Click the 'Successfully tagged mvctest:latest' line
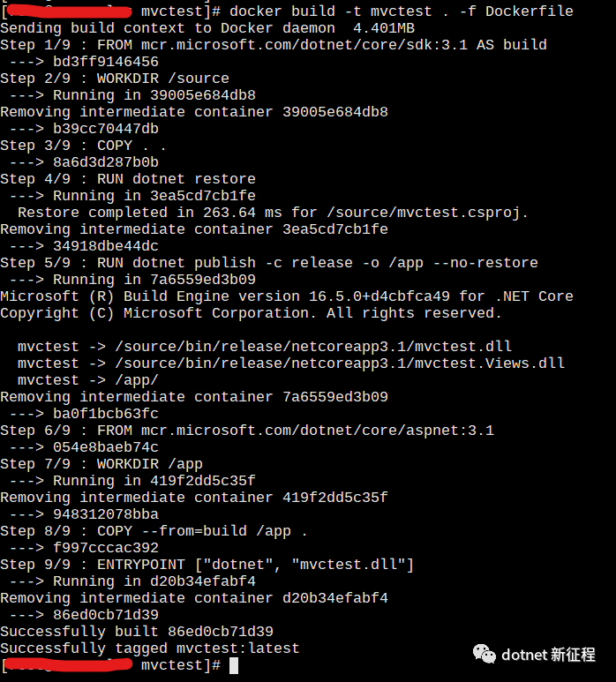 click(150, 648)
